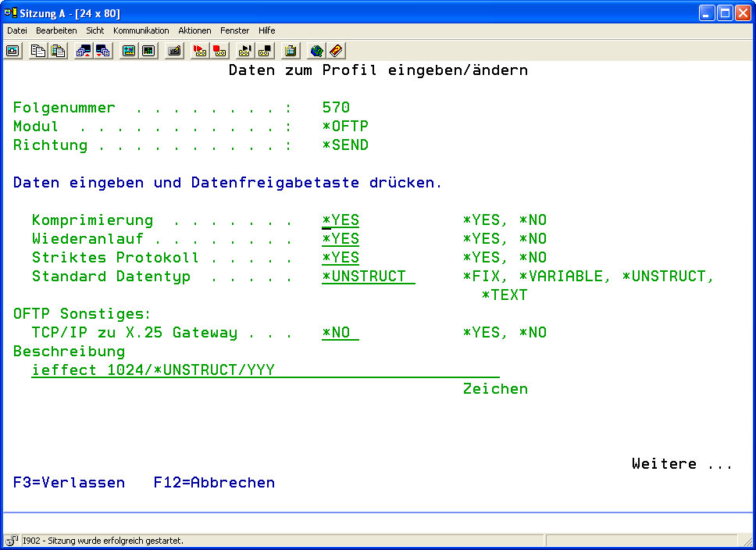
Task: Click the Play Macro toolbar icon
Action: (x=245, y=51)
